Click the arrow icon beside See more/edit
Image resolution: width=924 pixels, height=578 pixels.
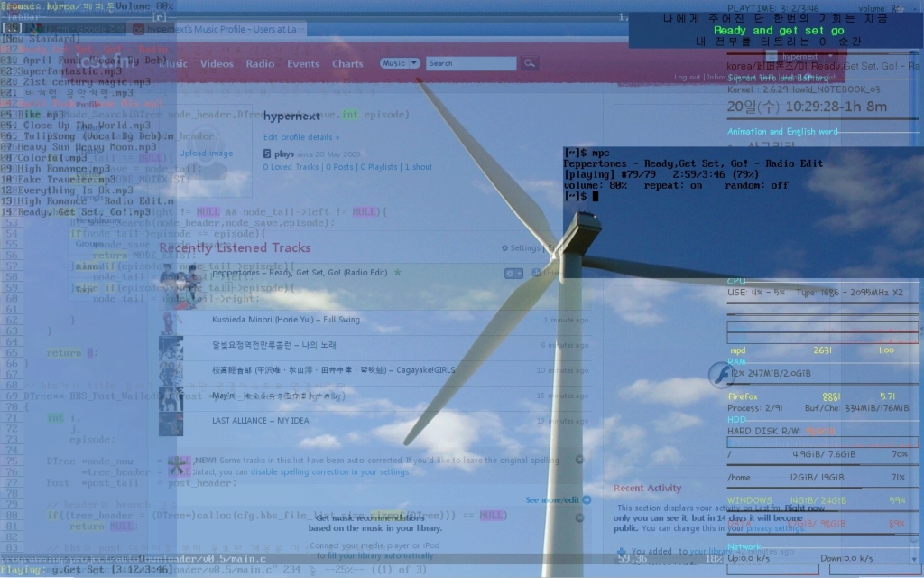click(587, 499)
